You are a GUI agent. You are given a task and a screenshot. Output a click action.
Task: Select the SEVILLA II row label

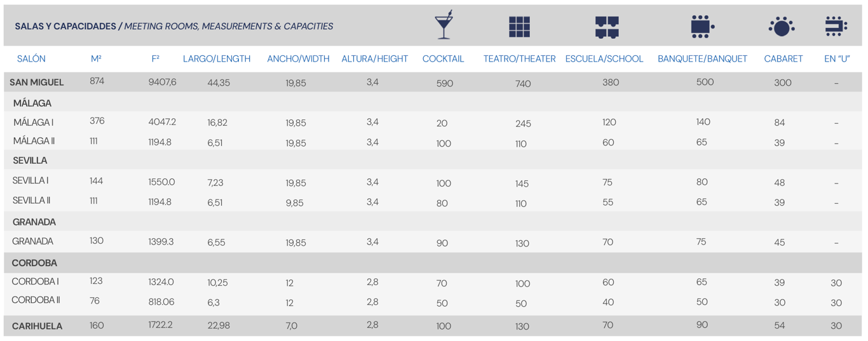[x=31, y=201]
